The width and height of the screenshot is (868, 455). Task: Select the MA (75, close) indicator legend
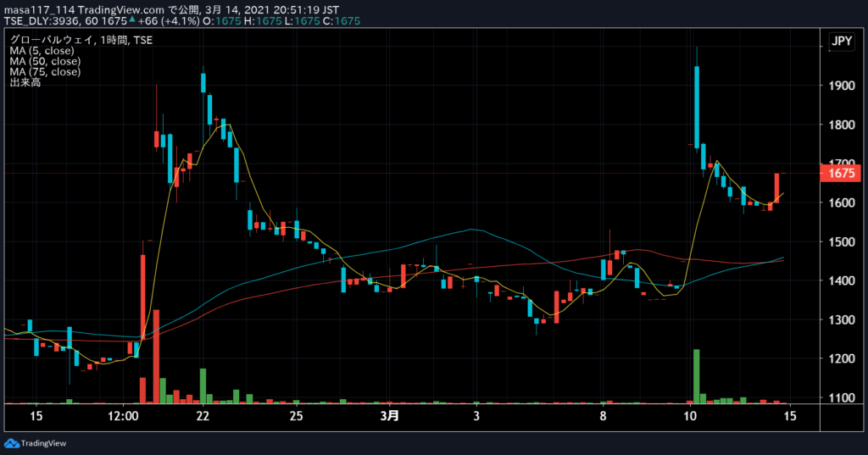tap(45, 71)
